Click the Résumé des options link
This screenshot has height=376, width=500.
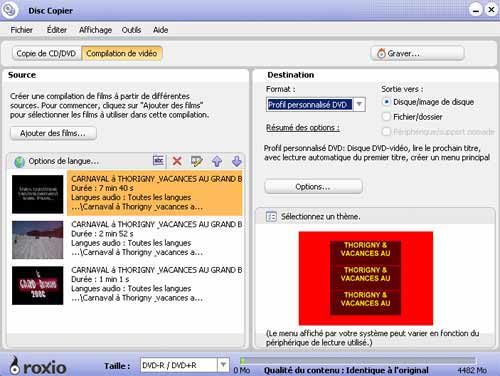coord(303,128)
